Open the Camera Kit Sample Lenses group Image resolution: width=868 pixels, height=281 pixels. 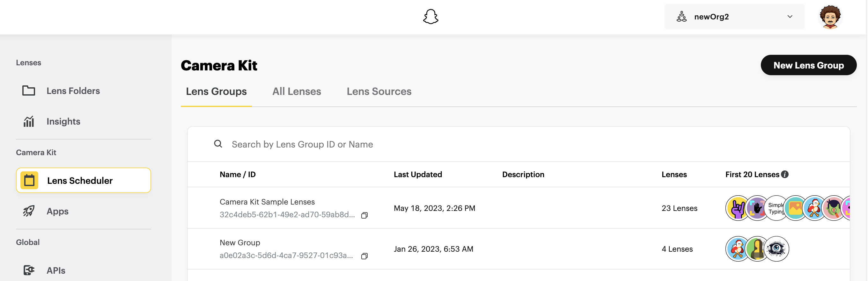tap(267, 202)
